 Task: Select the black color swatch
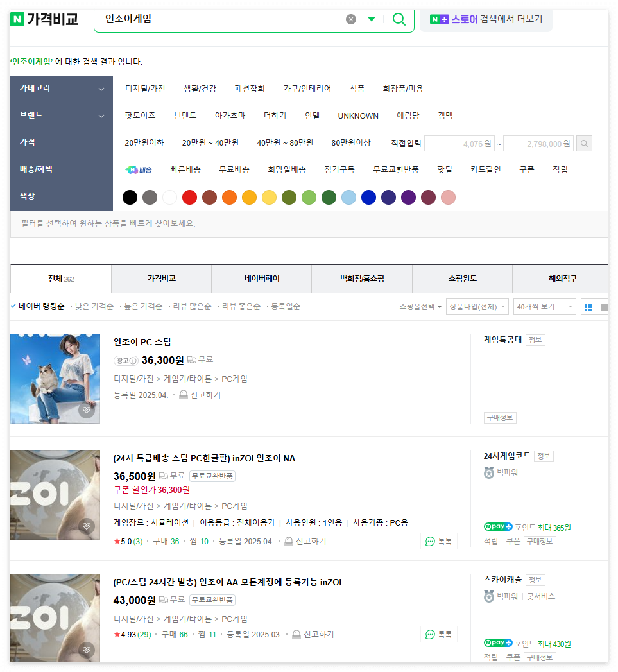(x=130, y=198)
